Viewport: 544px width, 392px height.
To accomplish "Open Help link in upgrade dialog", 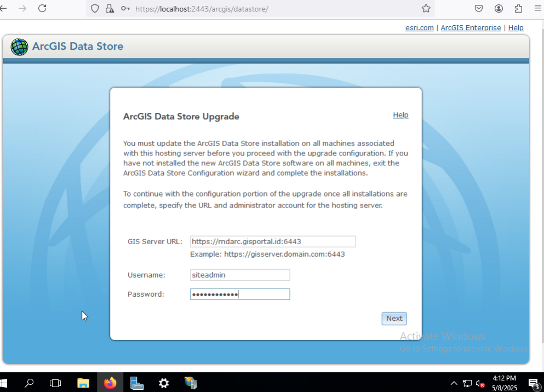I will pyautogui.click(x=400, y=115).
